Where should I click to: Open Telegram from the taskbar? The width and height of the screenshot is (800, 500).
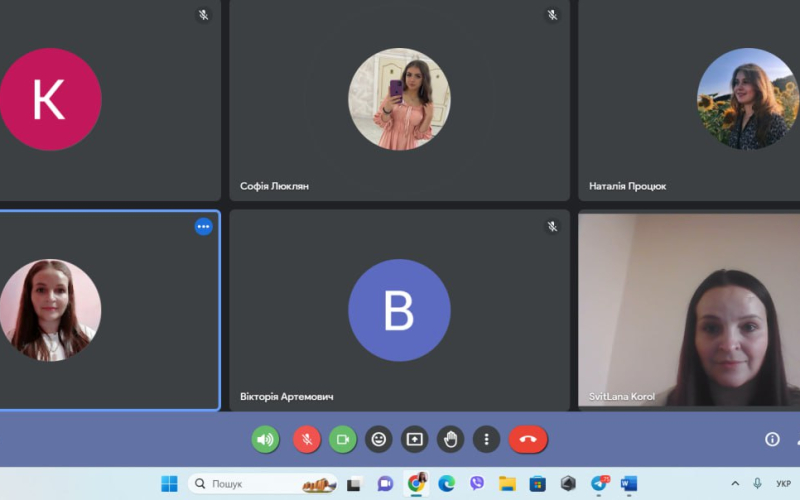pos(599,483)
